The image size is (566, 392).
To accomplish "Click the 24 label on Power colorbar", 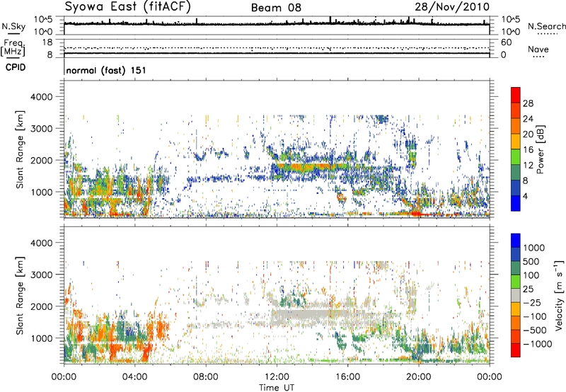I will point(528,119).
